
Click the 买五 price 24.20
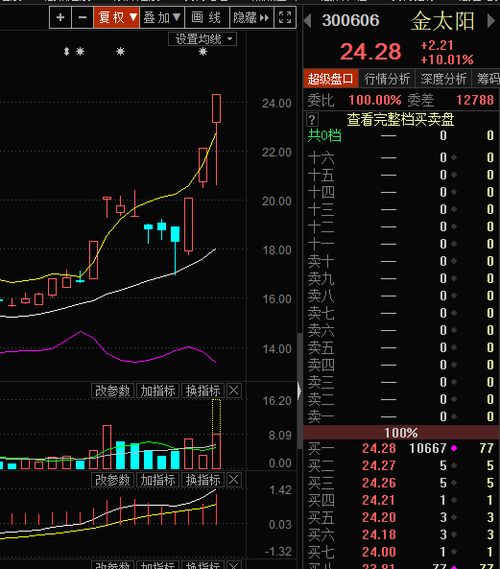coord(378,517)
